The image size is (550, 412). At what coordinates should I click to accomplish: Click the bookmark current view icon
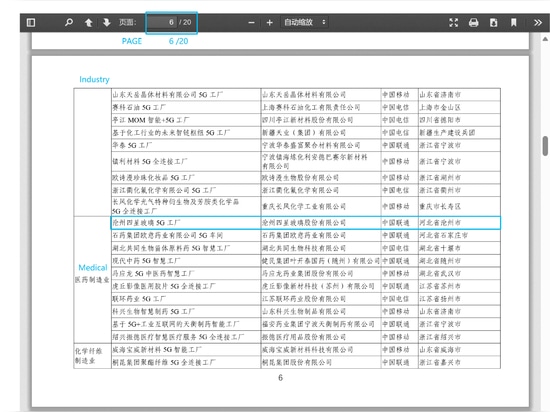pyautogui.click(x=514, y=23)
